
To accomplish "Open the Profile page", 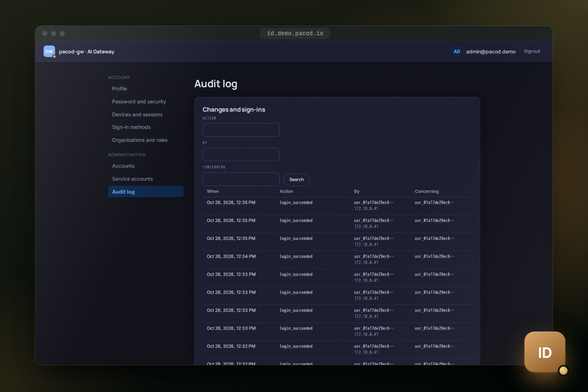I will [x=120, y=89].
